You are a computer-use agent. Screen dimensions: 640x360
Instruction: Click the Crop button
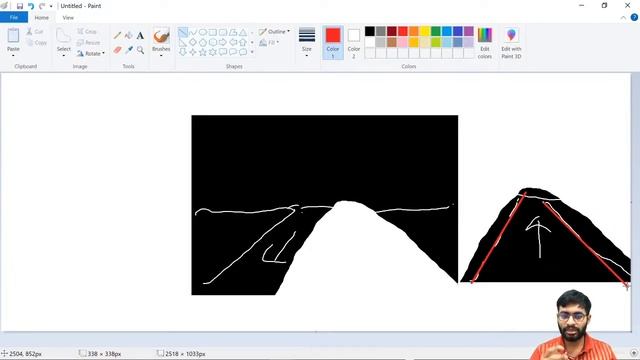click(87, 31)
